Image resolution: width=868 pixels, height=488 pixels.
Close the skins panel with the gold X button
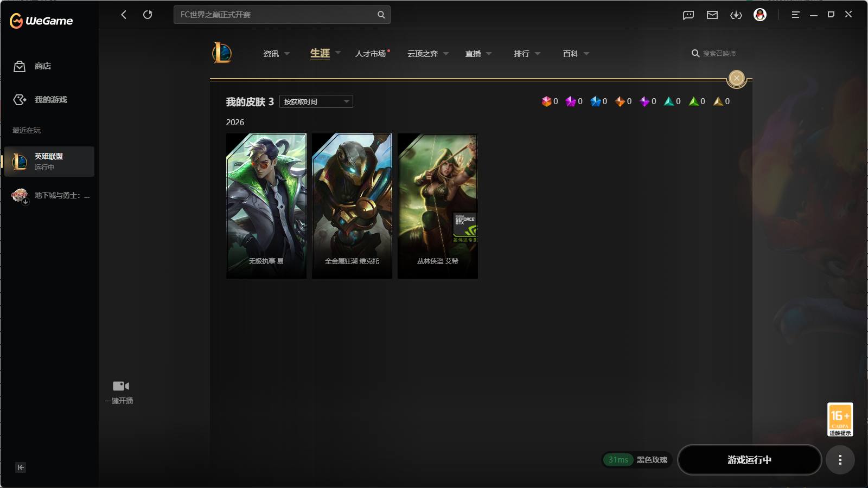pos(737,79)
